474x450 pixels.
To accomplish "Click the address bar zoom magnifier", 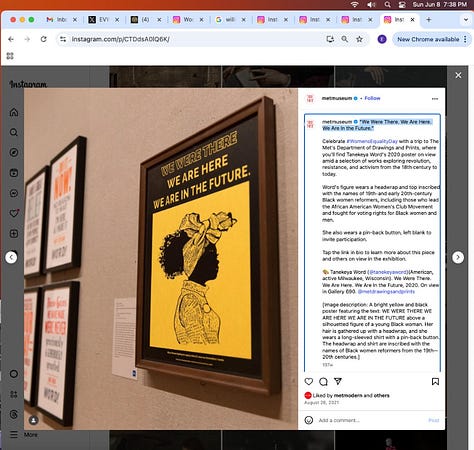I will click(345, 39).
